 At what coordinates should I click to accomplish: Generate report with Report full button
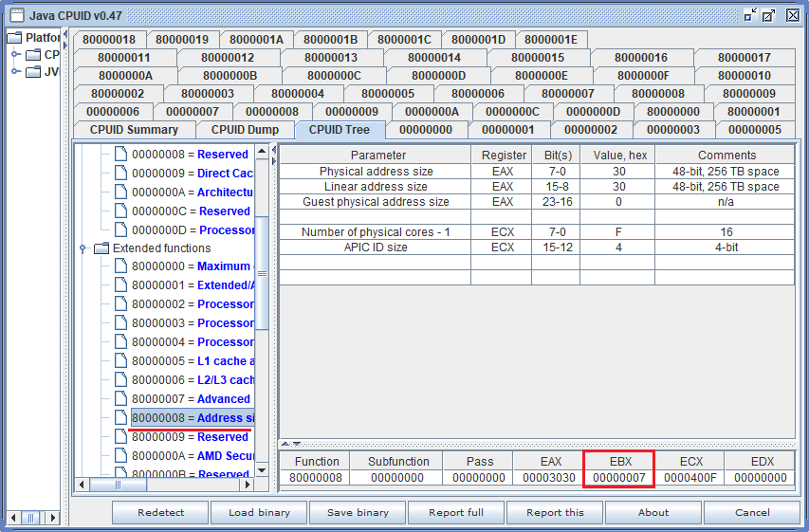(456, 512)
